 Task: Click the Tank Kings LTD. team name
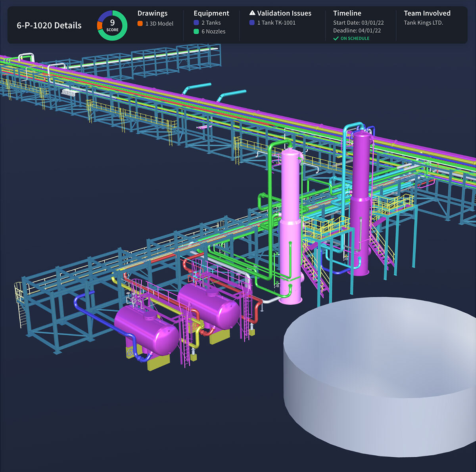click(423, 23)
